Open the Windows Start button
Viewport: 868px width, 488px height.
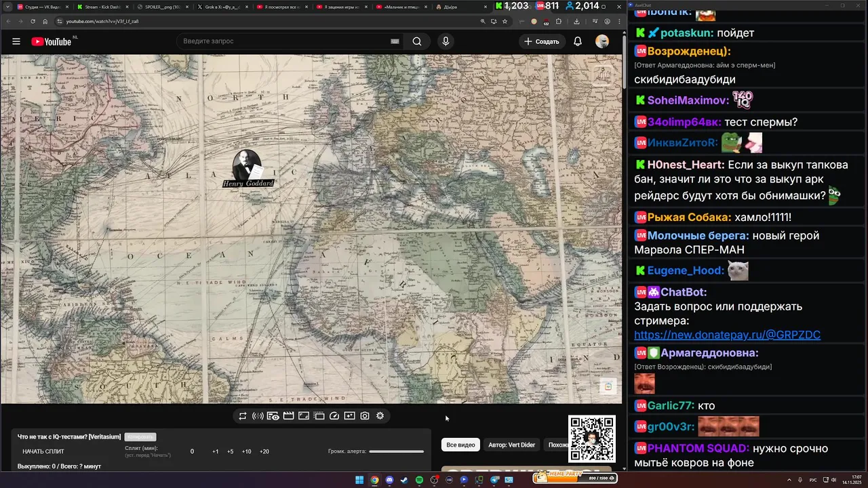[x=359, y=480]
